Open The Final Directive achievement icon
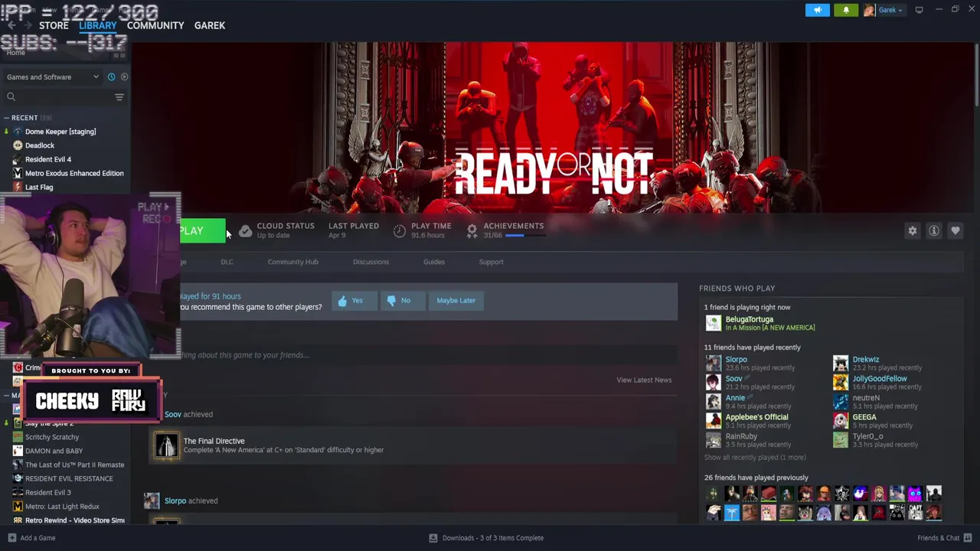The image size is (980, 551). pyautogui.click(x=166, y=445)
